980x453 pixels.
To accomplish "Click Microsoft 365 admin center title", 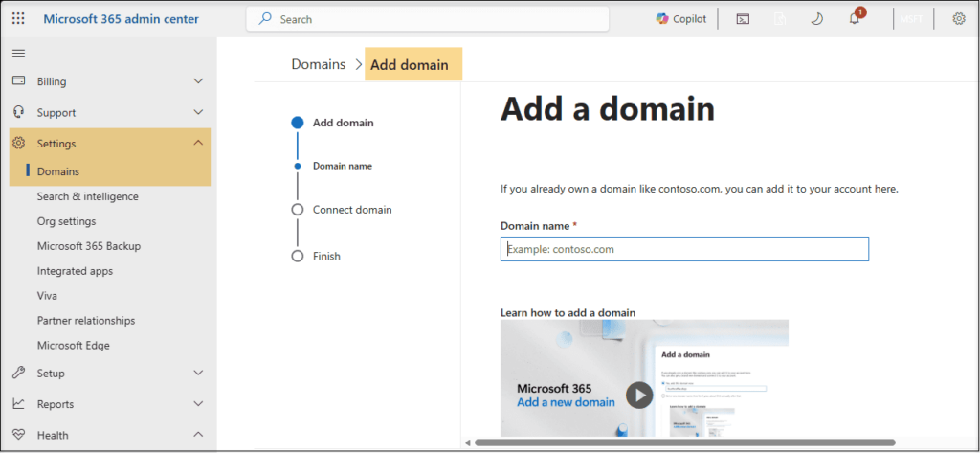I will pyautogui.click(x=122, y=19).
